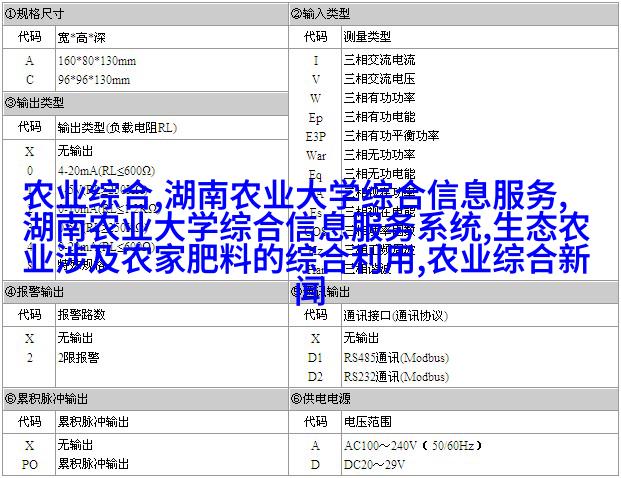Viewport: 621px width, 478px height.
Task: Select code V in the input type table
Action: 316,79
